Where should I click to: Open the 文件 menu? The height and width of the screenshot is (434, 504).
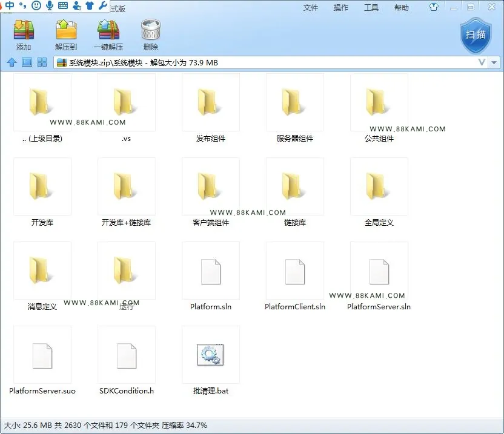point(311,8)
